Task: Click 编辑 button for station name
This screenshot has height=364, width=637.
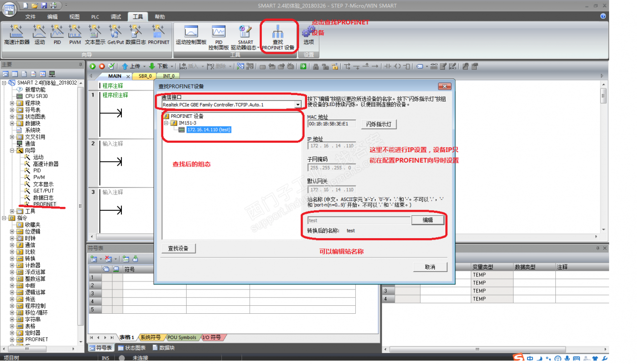Action: [427, 220]
